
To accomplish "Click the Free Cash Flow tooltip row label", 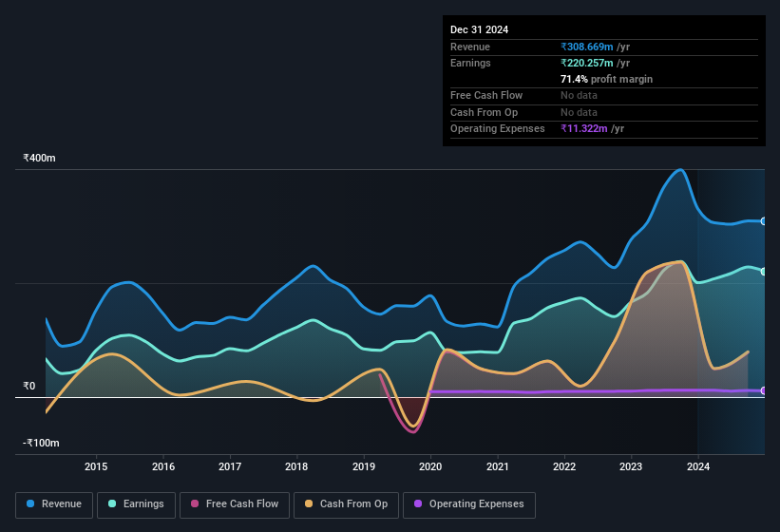I will pos(486,95).
